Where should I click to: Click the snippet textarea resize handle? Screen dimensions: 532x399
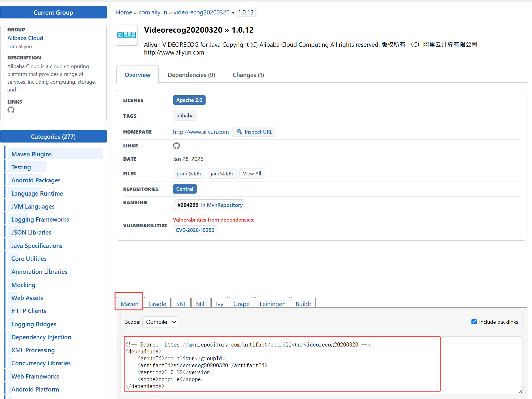[520, 392]
